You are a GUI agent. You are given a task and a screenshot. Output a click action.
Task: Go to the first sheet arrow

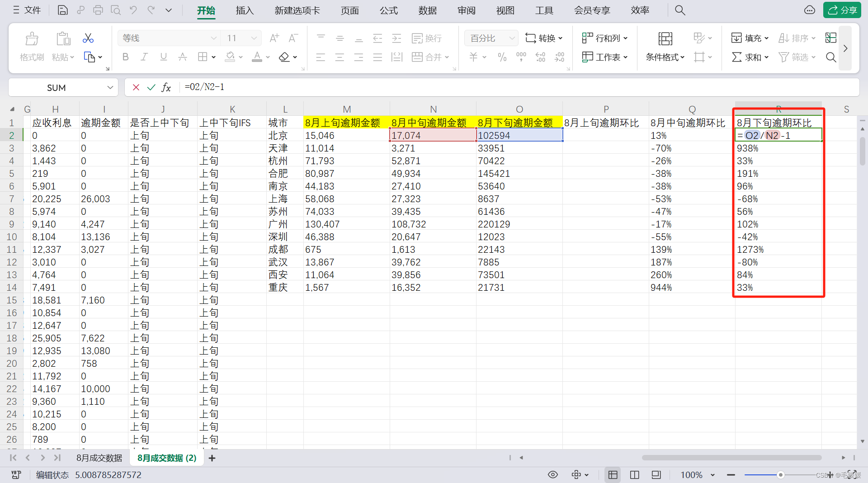(x=13, y=458)
